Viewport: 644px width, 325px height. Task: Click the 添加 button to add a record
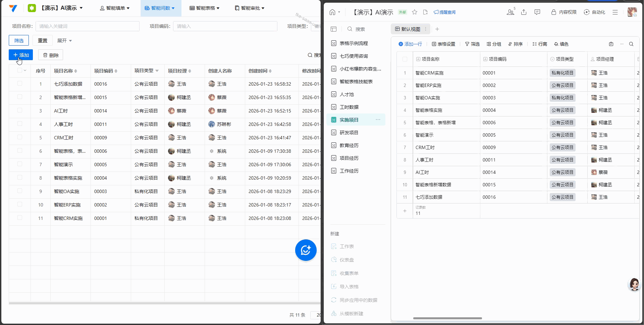coord(20,55)
